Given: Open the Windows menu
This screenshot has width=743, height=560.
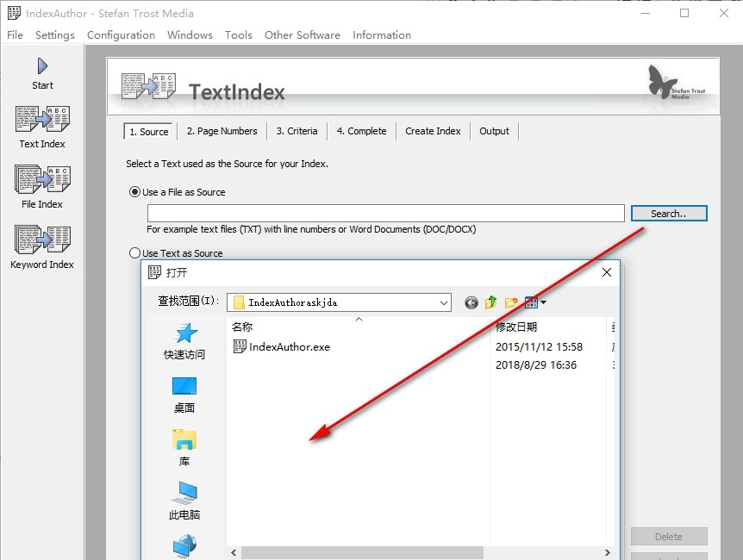Looking at the screenshot, I should pos(190,35).
